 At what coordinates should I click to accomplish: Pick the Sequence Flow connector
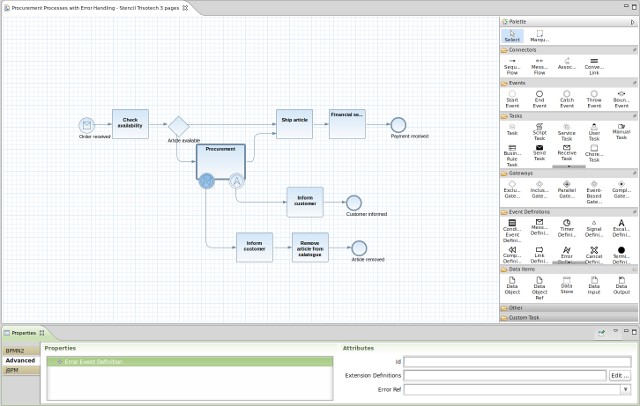click(x=512, y=65)
